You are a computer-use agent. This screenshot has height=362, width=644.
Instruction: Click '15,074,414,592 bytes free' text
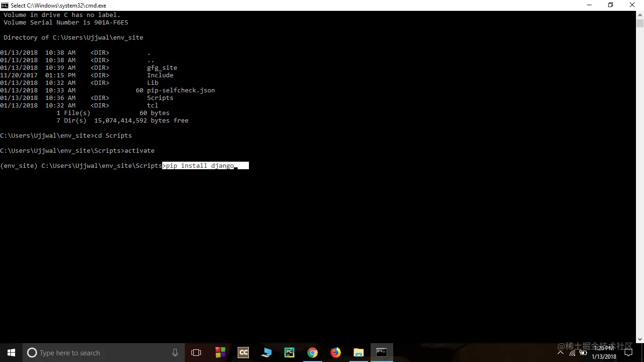[141, 120]
